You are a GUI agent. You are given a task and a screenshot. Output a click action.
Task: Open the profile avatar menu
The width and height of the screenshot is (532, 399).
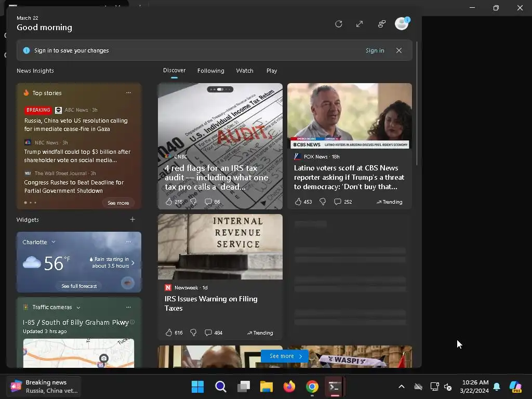click(402, 23)
